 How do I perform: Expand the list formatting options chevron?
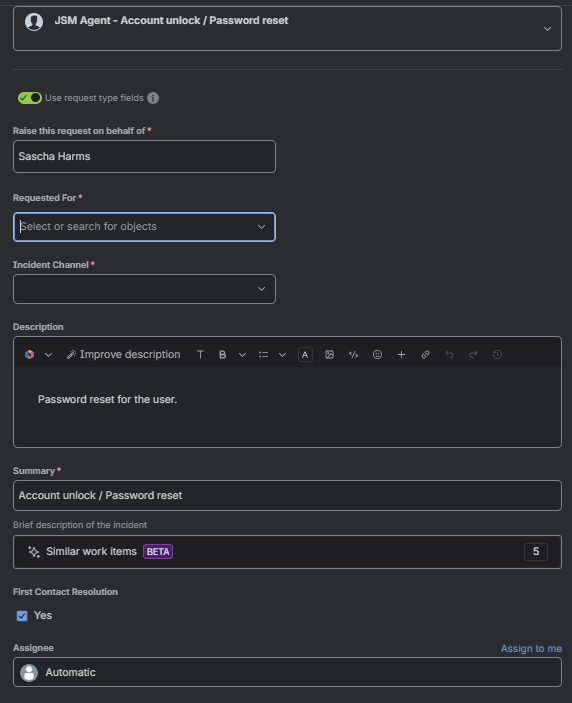282,355
